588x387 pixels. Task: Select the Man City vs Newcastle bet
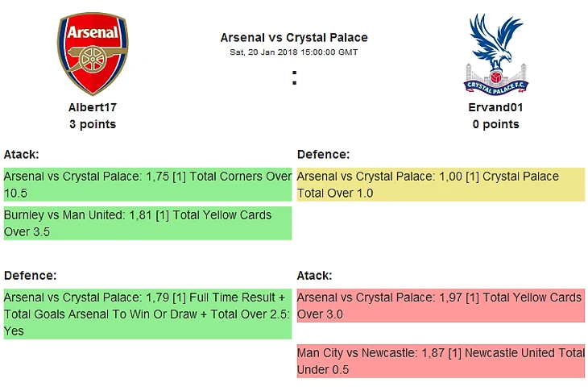pyautogui.click(x=441, y=361)
